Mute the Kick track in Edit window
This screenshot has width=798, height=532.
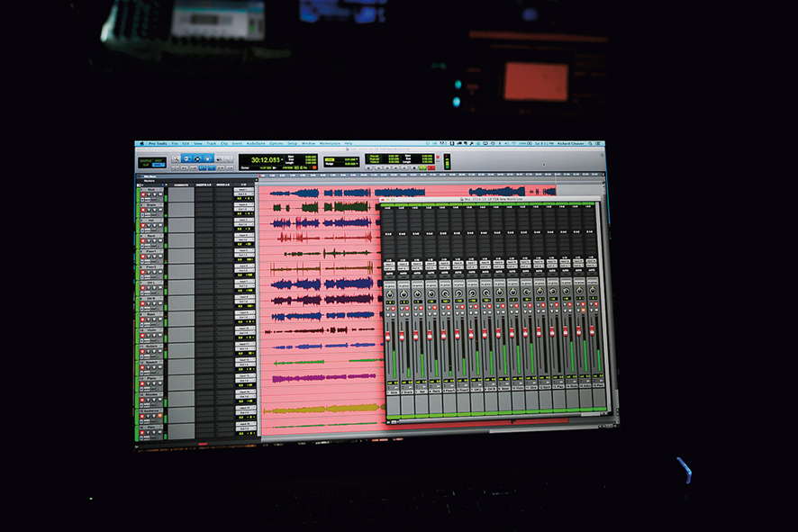(x=160, y=194)
